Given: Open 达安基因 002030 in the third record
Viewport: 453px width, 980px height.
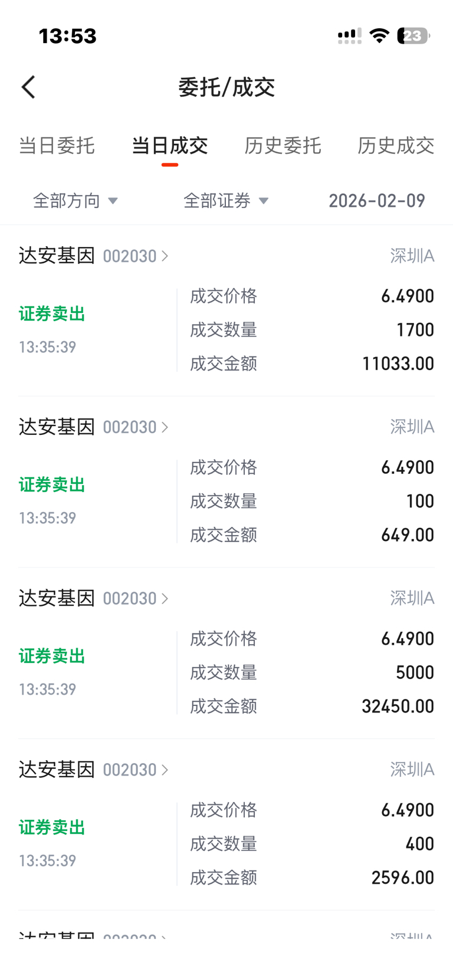Looking at the screenshot, I should coord(93,598).
